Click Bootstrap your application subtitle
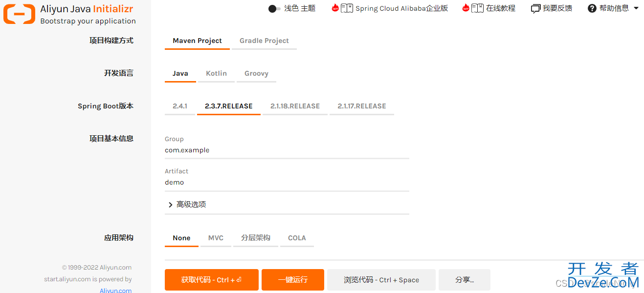The width and height of the screenshot is (644, 293). (x=88, y=21)
